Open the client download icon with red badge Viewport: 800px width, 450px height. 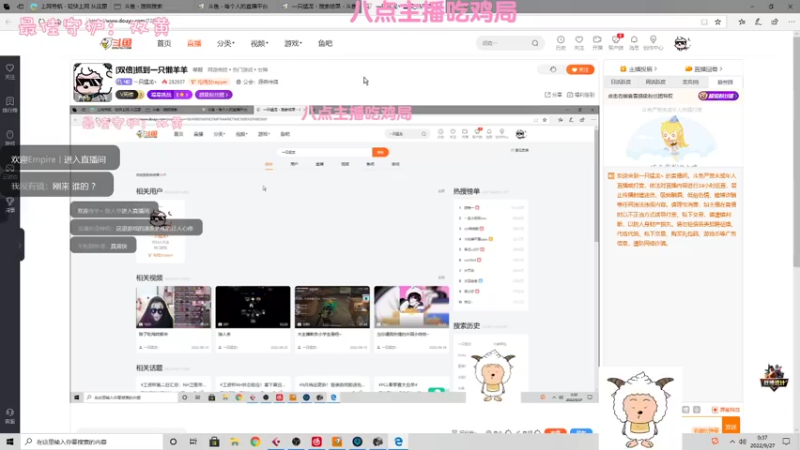coord(616,42)
